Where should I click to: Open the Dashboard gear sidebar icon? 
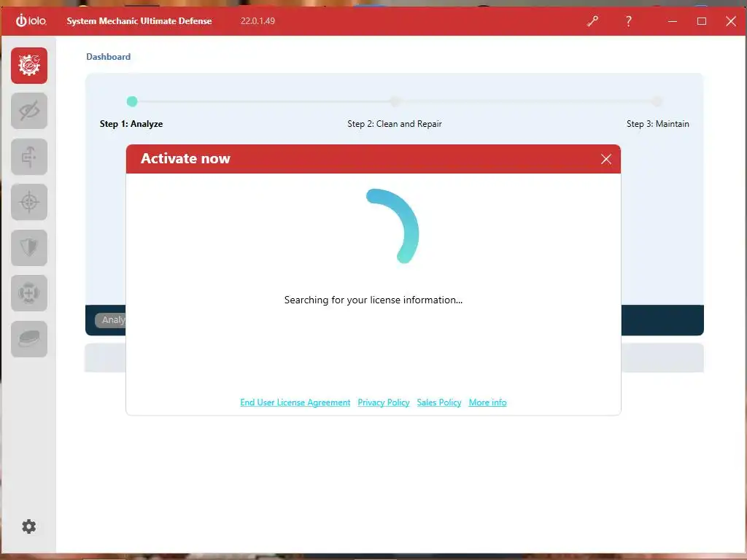click(x=29, y=66)
